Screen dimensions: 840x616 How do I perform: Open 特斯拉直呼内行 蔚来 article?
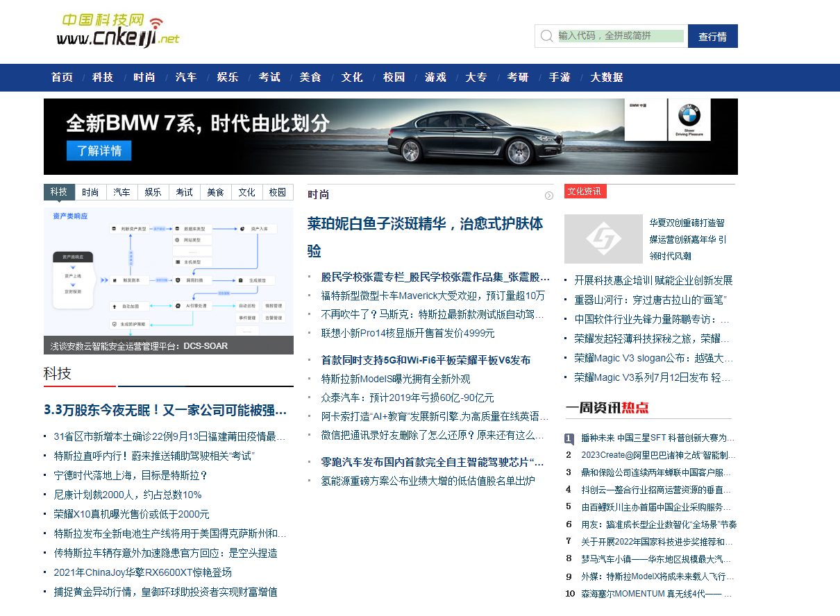(x=154, y=456)
